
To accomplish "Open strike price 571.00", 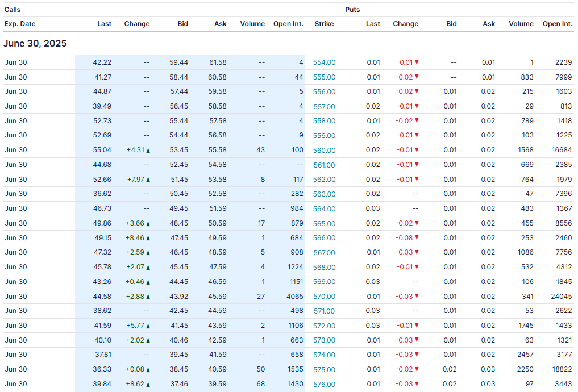I will pyautogui.click(x=324, y=311).
